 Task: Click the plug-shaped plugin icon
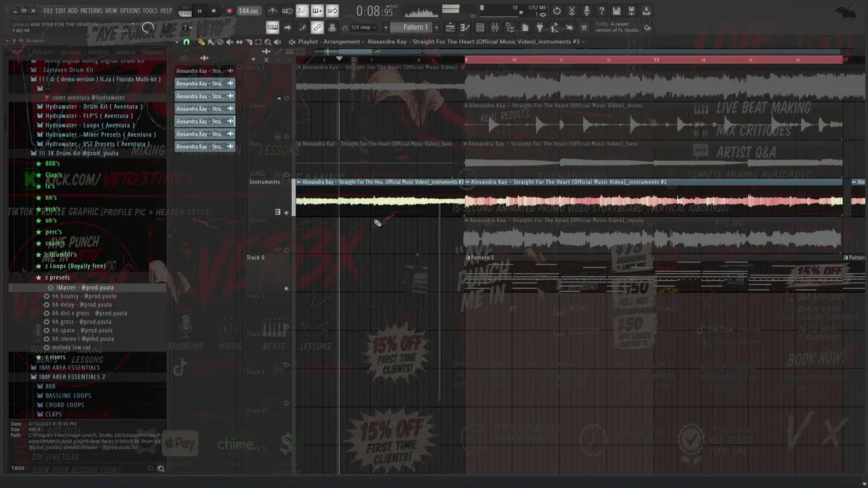540,27
